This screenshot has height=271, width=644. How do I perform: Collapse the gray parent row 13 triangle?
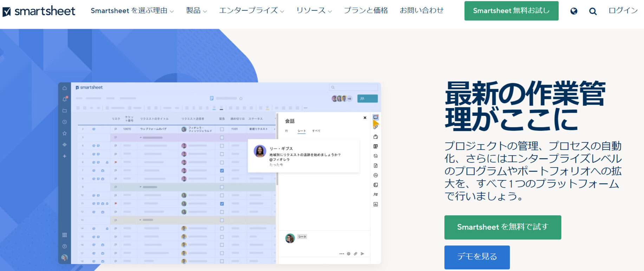pos(141,220)
